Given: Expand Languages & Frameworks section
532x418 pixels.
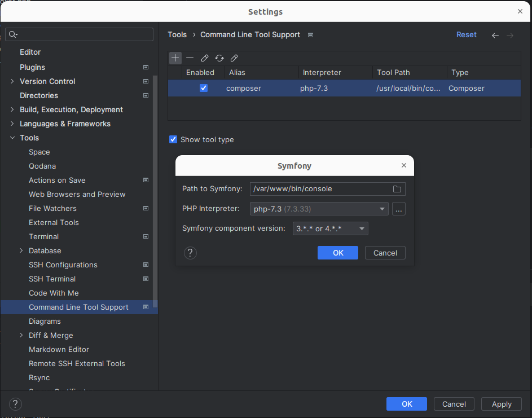Looking at the screenshot, I should [12, 124].
